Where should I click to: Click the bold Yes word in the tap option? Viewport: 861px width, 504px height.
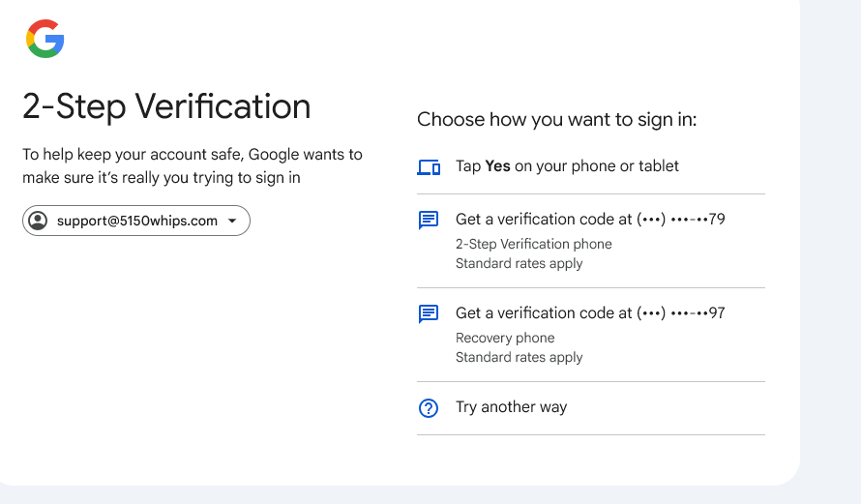click(x=497, y=166)
